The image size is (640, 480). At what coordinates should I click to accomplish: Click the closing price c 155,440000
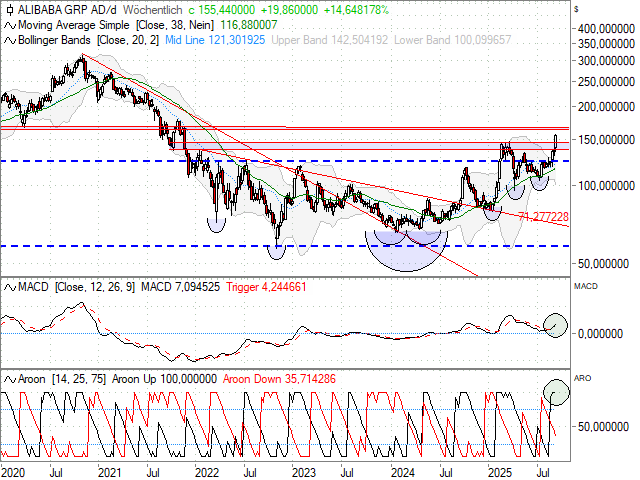222,10
